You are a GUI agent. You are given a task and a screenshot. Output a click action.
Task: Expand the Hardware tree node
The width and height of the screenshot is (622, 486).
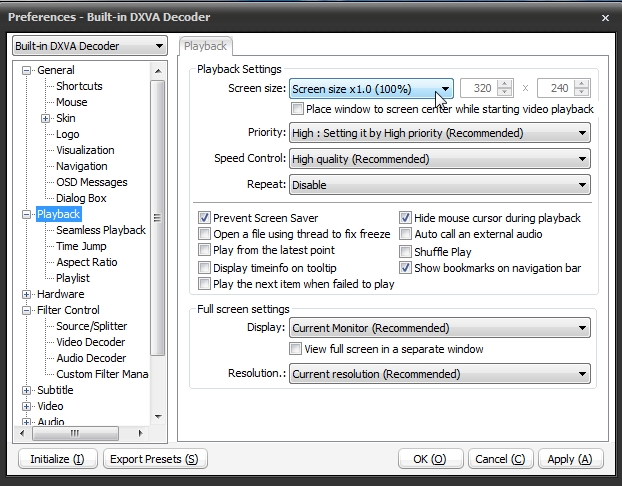(26, 294)
